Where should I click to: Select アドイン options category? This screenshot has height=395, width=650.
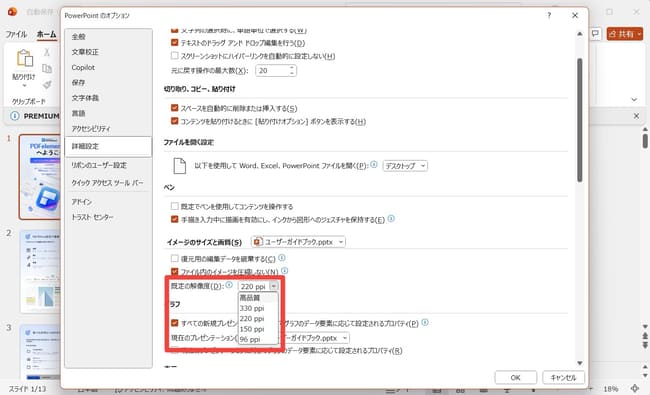click(109, 201)
